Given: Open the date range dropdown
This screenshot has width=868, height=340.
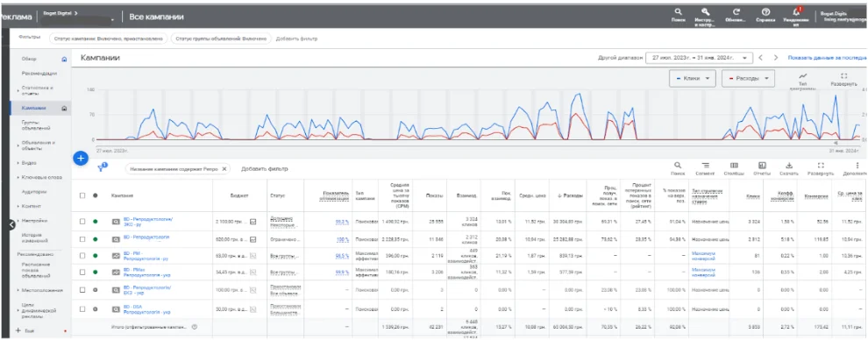Looking at the screenshot, I should tap(699, 58).
